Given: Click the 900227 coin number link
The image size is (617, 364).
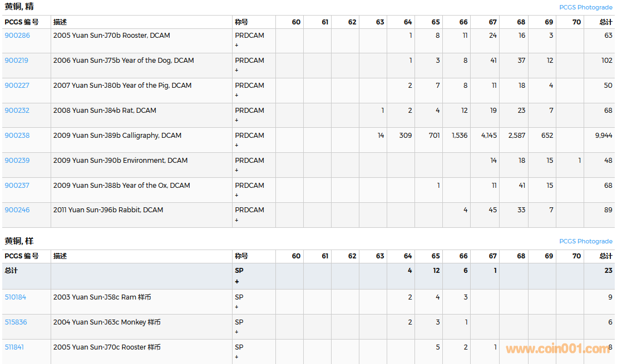Looking at the screenshot, I should point(17,86).
